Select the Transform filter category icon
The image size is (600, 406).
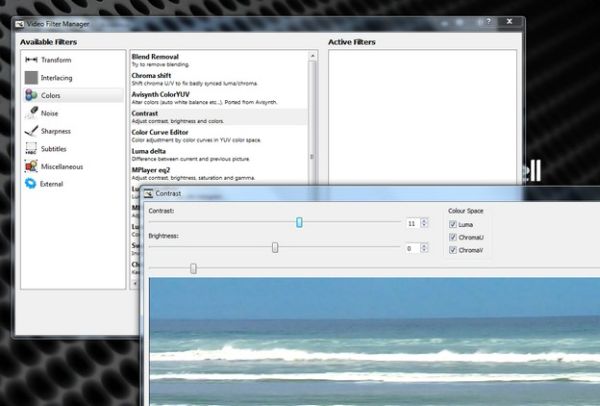(x=31, y=60)
